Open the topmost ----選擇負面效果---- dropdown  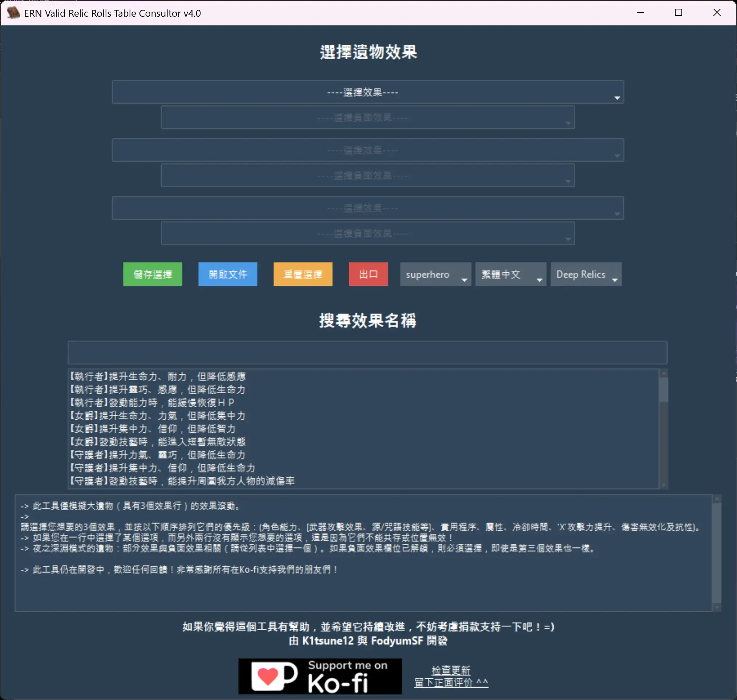[x=368, y=118]
